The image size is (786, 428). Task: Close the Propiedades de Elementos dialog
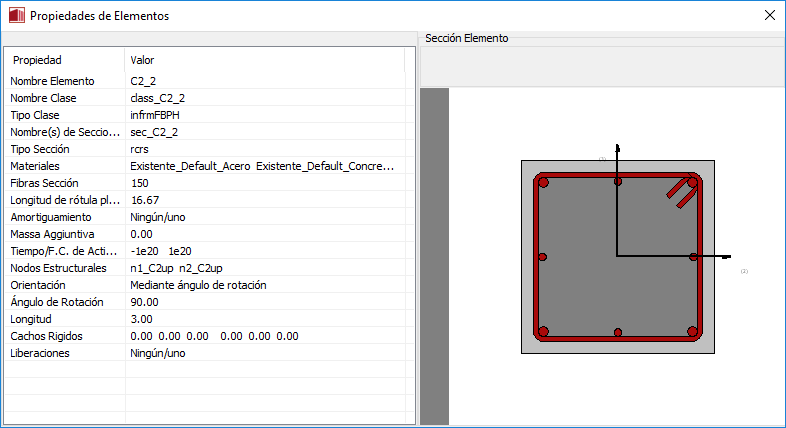[769, 16]
